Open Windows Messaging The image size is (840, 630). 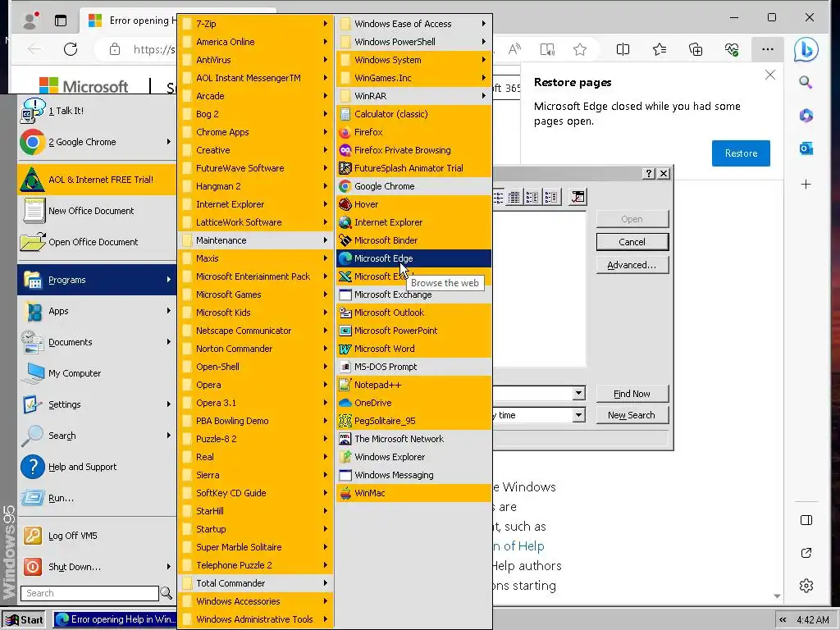point(413,475)
